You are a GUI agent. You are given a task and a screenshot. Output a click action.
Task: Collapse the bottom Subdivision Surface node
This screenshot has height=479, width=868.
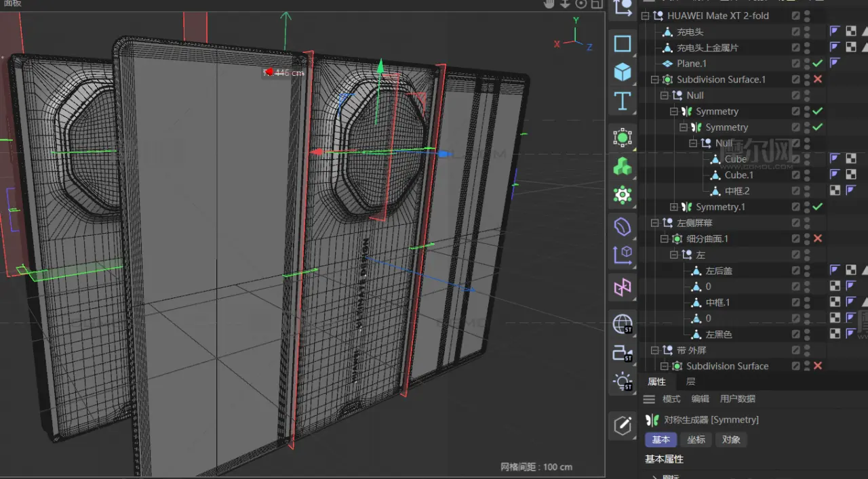coord(665,366)
